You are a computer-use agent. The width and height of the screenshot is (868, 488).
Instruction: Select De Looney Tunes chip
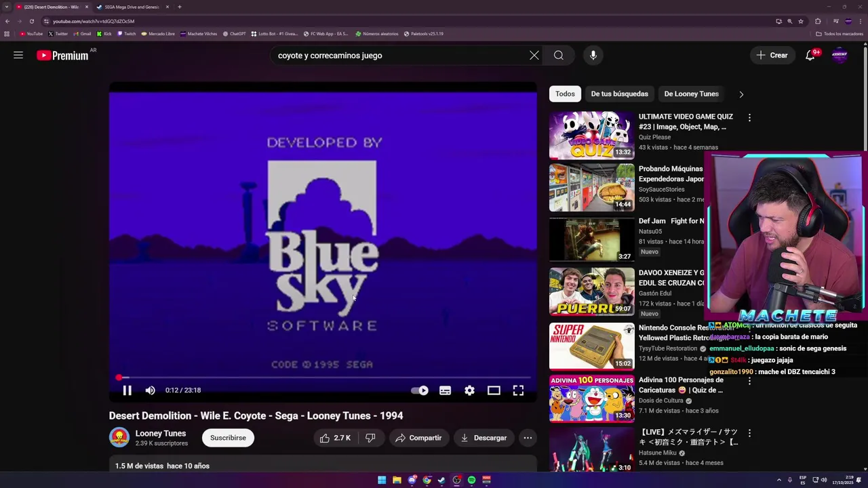click(691, 94)
